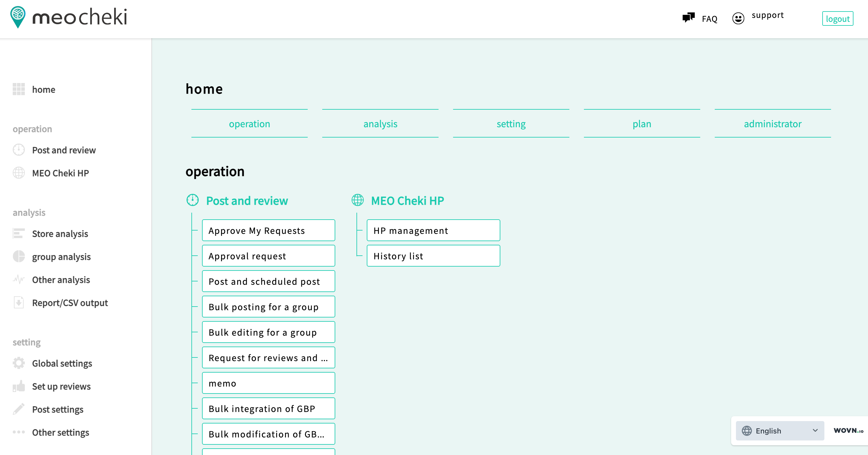Click the logout button
Screen dimensions: 868x455
837,18
